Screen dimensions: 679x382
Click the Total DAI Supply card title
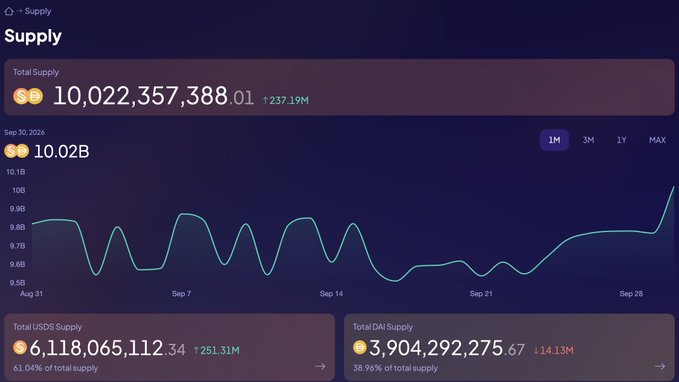click(x=382, y=327)
